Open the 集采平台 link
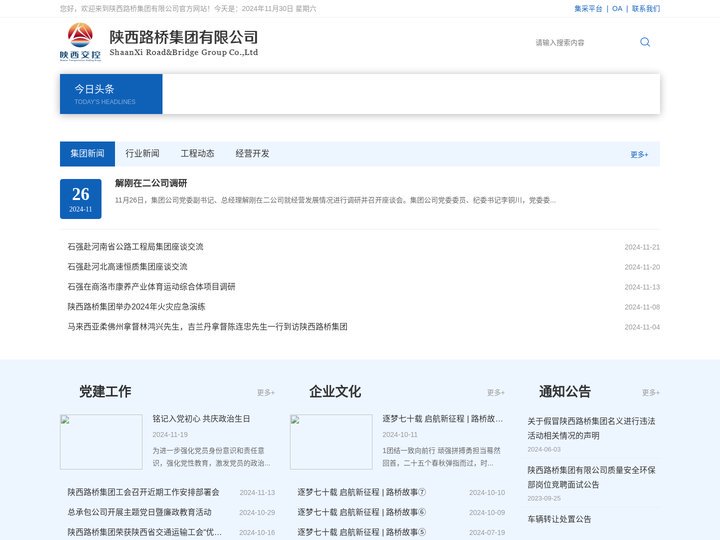The width and height of the screenshot is (720, 540). [588, 9]
